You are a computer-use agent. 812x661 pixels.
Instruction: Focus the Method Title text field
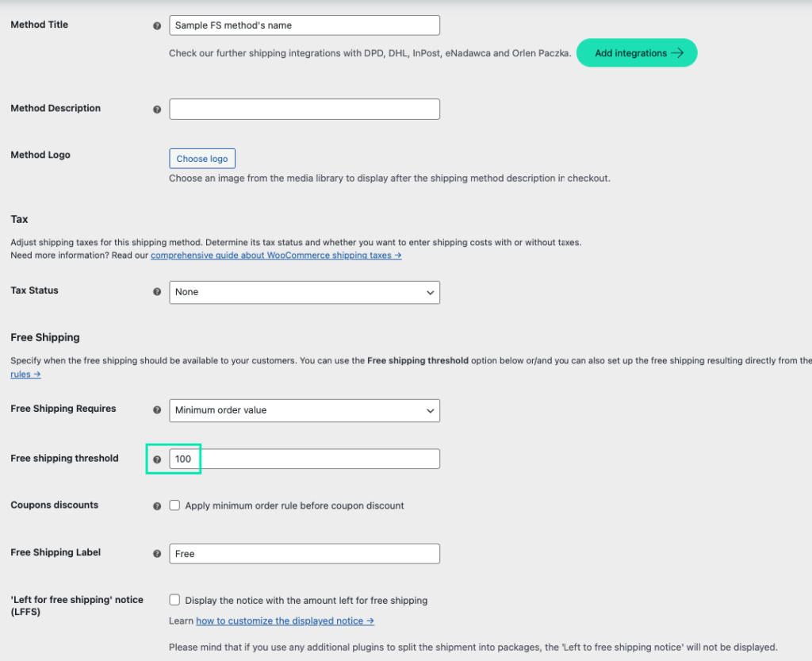tap(304, 25)
